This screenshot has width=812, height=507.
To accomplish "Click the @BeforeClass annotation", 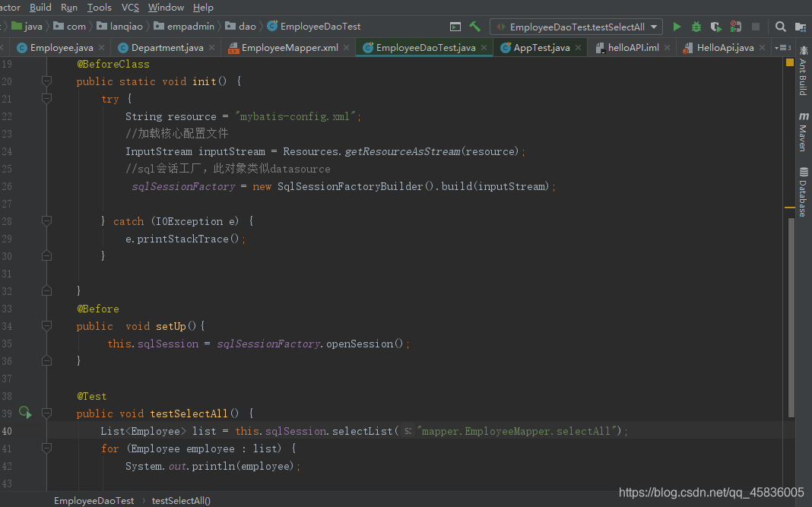I will coord(113,64).
